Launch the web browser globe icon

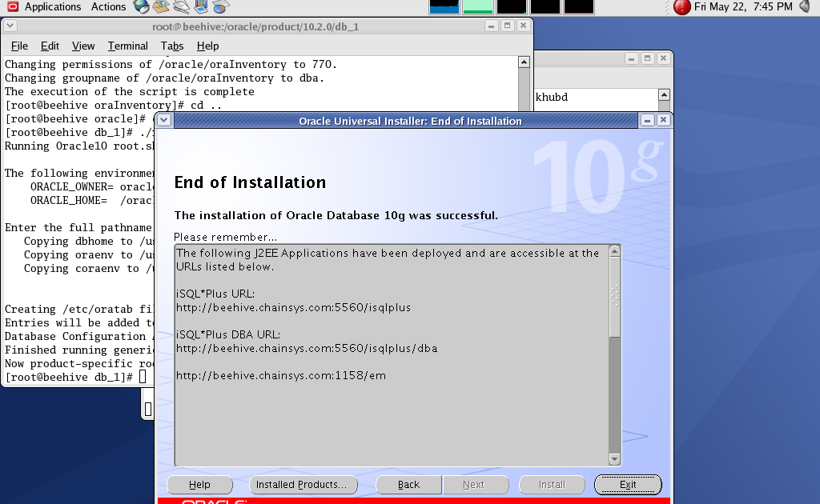(141, 6)
